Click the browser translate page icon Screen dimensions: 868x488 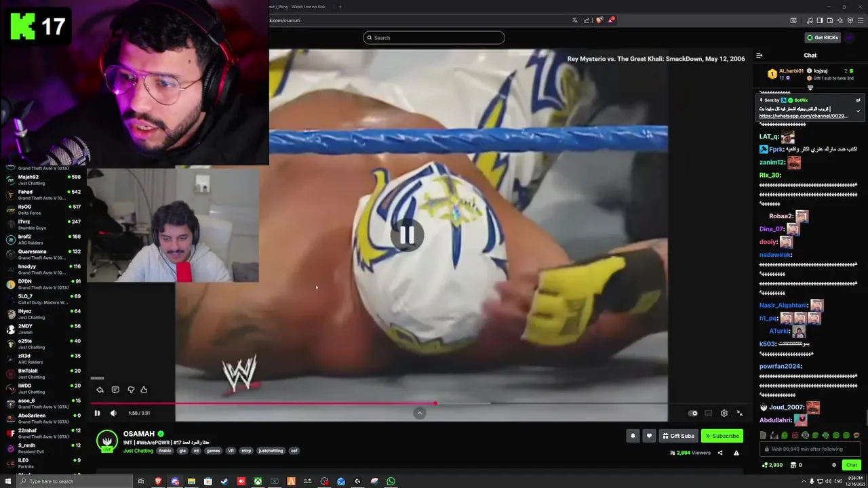[575, 20]
